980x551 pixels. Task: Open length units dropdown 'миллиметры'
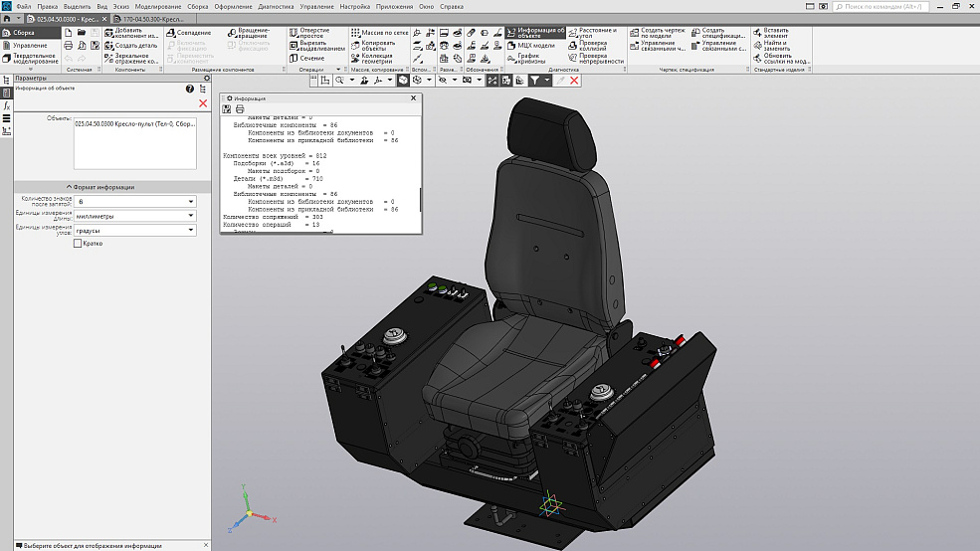[133, 216]
